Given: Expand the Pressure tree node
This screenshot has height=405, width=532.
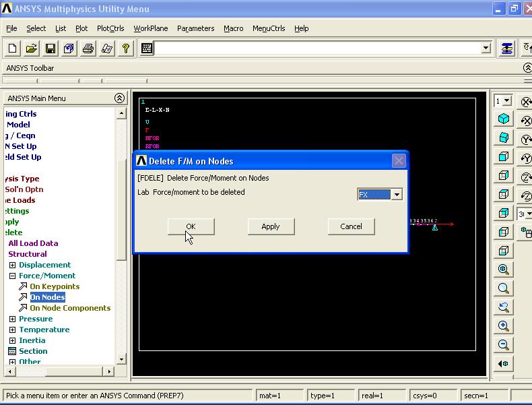Looking at the screenshot, I should pos(12,319).
